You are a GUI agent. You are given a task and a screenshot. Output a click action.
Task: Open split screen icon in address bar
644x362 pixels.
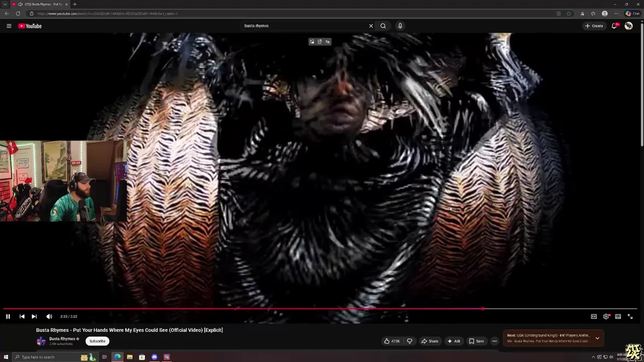point(558,14)
